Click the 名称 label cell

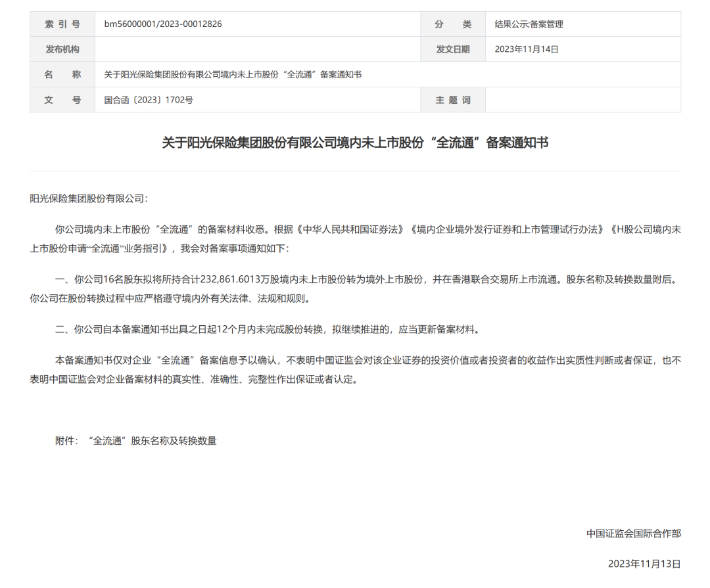[62, 75]
